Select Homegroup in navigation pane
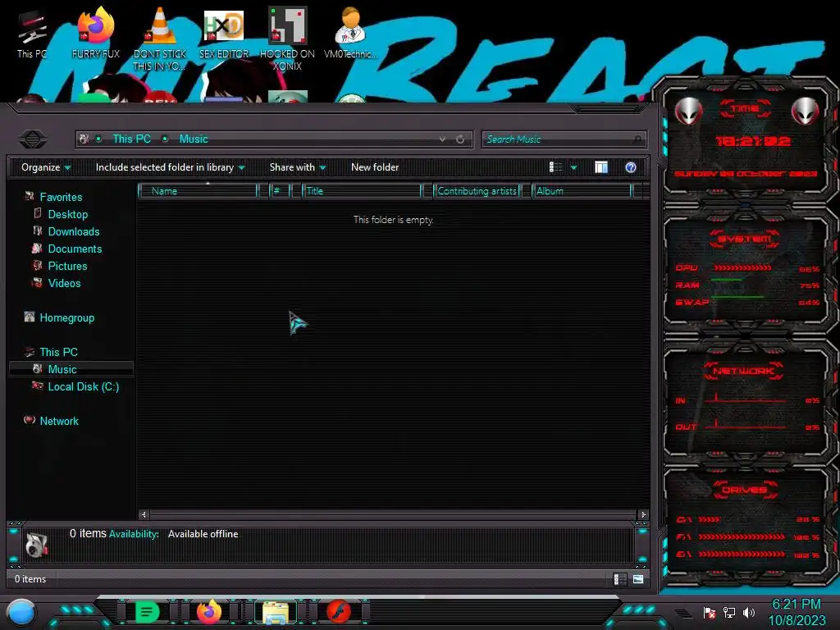This screenshot has height=630, width=840. [67, 317]
